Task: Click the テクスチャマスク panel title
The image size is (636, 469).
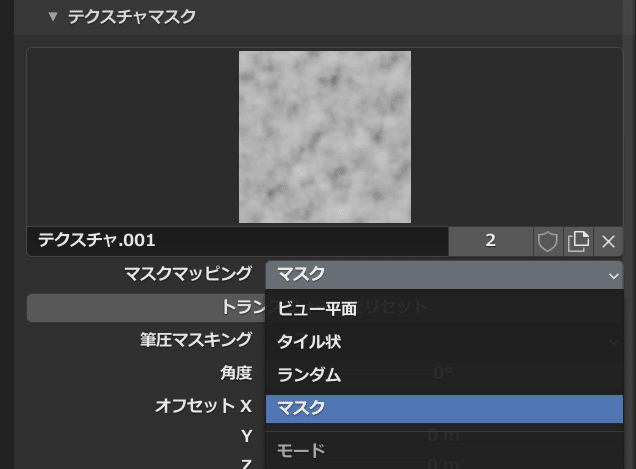Action: 132,17
